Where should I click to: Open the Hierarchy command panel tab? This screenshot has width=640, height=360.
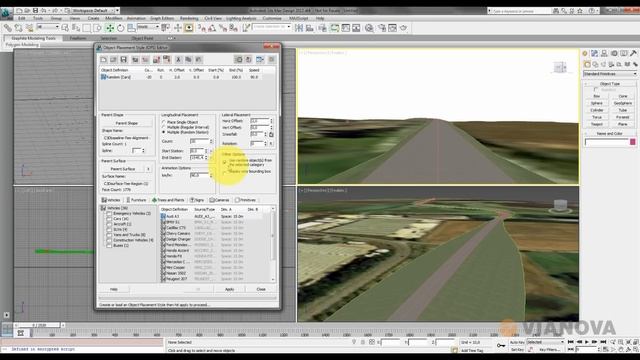(x=604, y=53)
